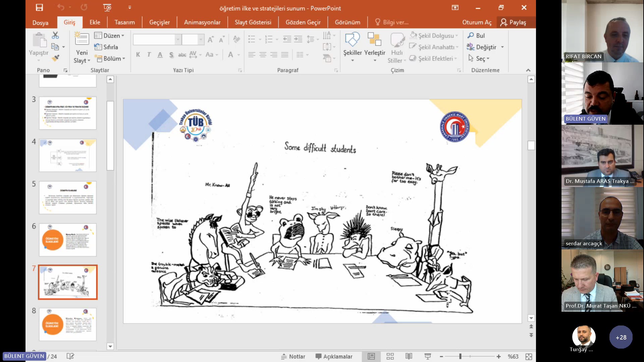Toggle align text right
This screenshot has height=362, width=644.
274,55
